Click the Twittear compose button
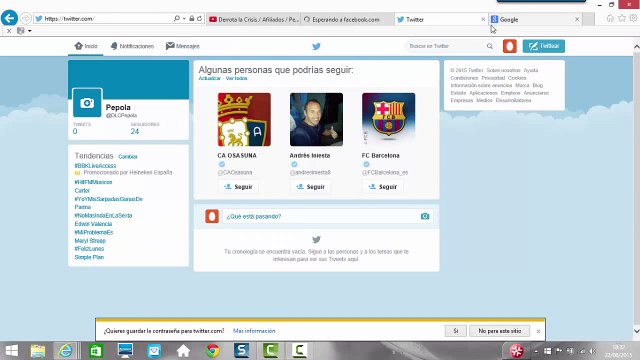 tap(544, 46)
